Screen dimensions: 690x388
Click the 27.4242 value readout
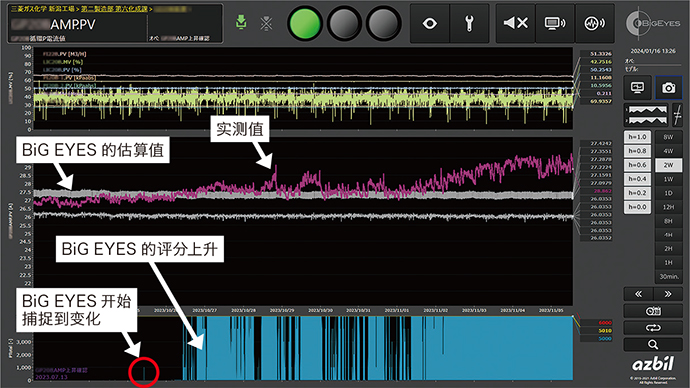coord(601,143)
